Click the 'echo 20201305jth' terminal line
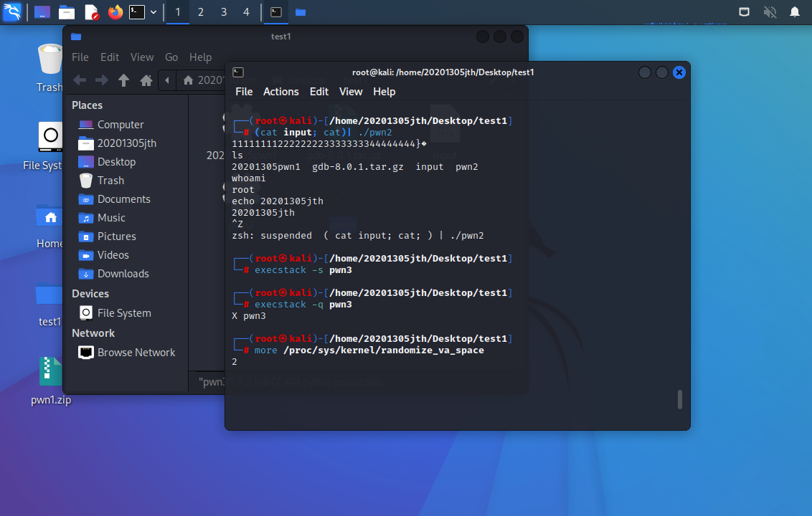The width and height of the screenshot is (812, 516). click(x=278, y=201)
